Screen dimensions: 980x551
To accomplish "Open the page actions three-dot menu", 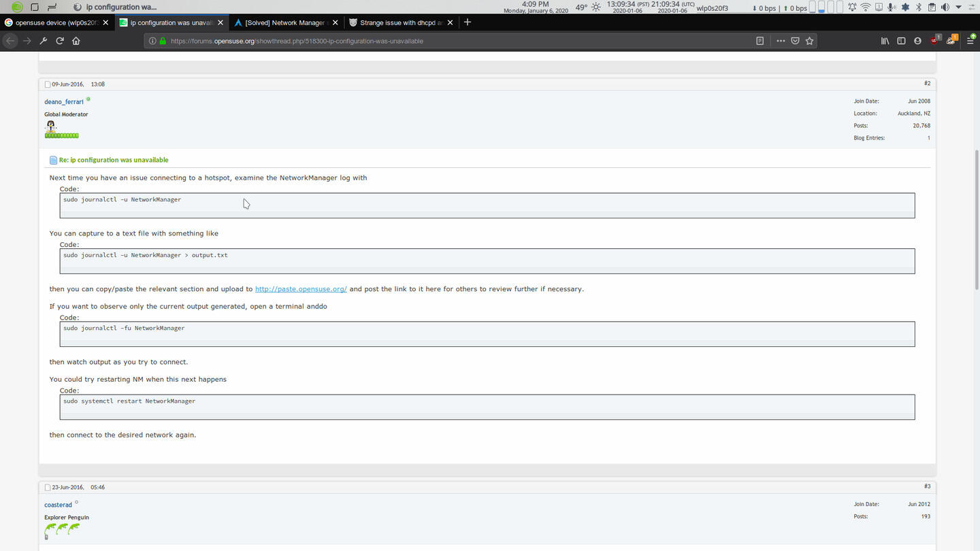I will pos(781,41).
